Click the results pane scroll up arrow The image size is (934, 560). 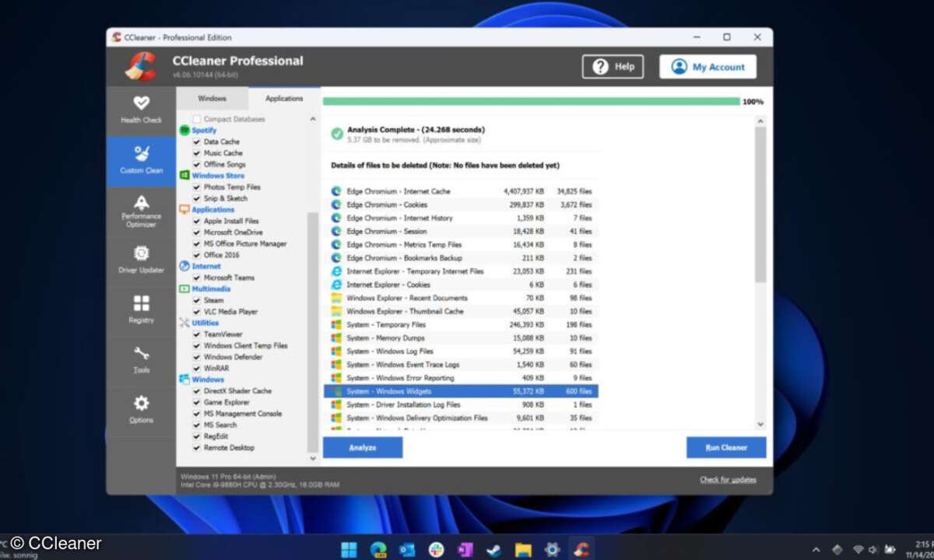click(760, 121)
